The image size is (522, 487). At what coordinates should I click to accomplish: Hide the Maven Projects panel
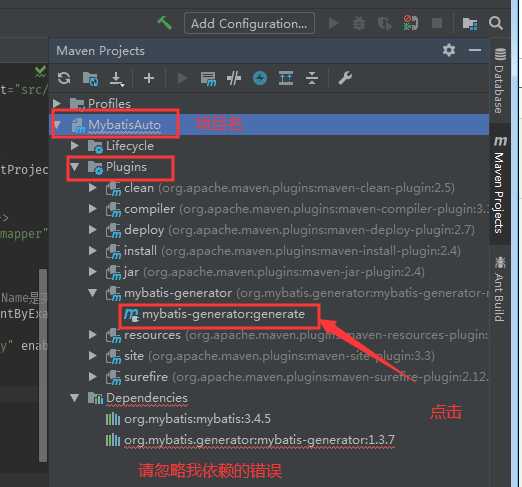click(x=475, y=50)
